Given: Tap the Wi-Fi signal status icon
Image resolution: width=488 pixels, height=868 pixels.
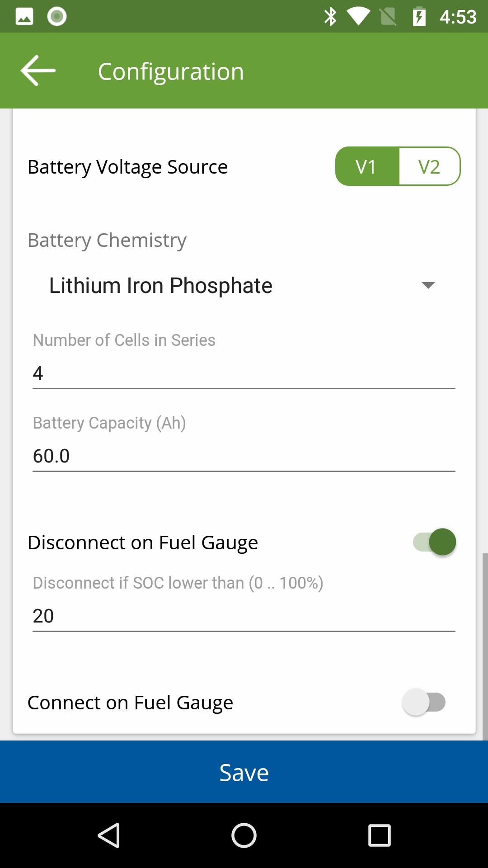Looking at the screenshot, I should (358, 17).
